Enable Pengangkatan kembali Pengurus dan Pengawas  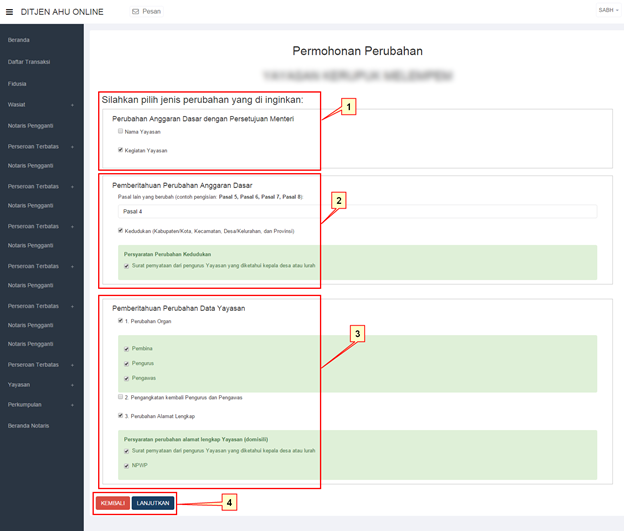121,397
